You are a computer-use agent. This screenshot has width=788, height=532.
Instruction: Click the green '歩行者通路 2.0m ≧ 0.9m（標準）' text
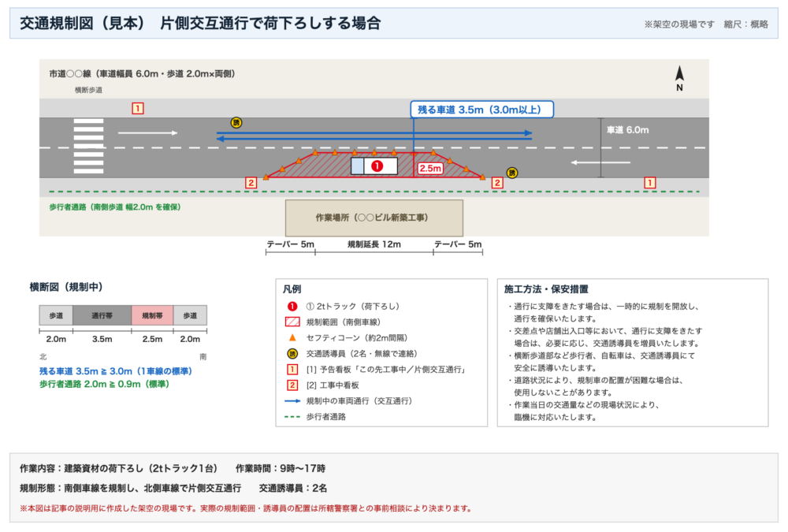[x=105, y=384]
